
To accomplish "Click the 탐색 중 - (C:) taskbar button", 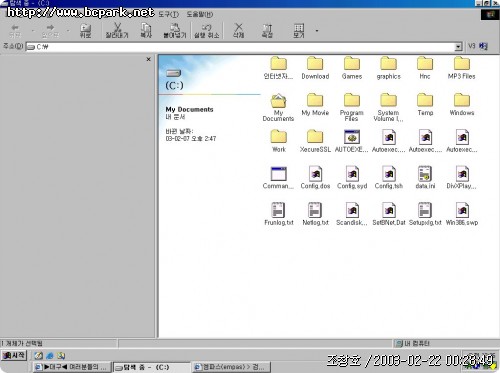I will tap(151, 367).
